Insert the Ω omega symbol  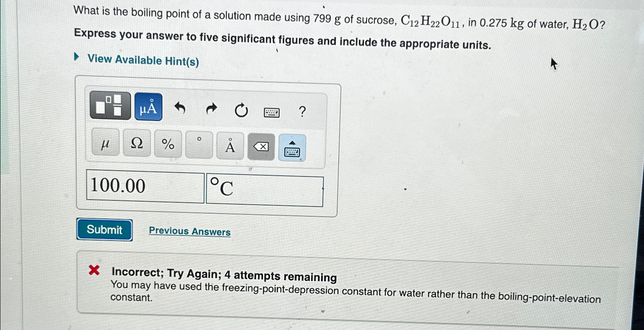(136, 144)
